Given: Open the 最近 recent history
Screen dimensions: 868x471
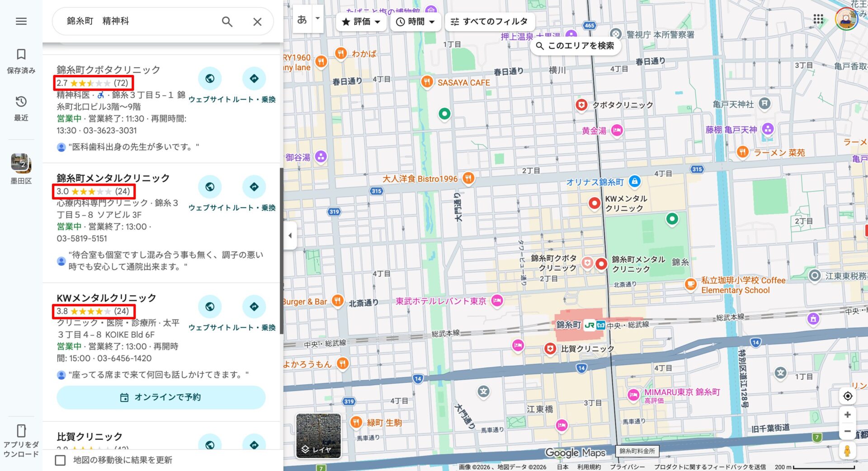Looking at the screenshot, I should 21,108.
